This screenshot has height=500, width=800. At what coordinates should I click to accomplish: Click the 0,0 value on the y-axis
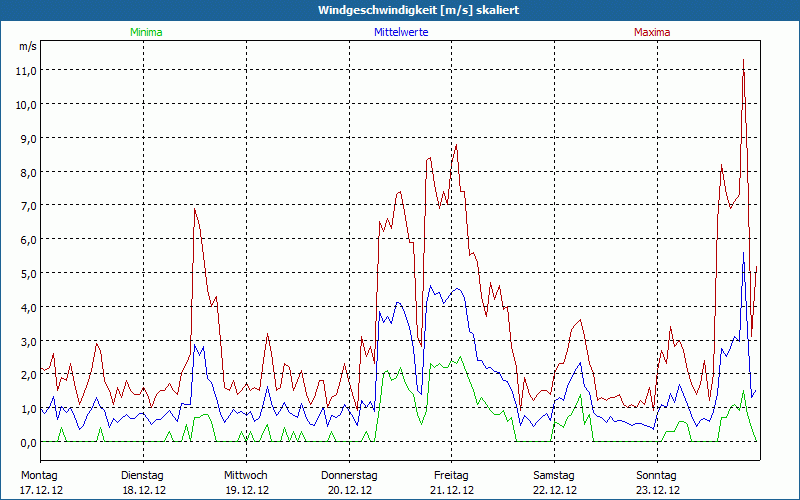click(27, 442)
